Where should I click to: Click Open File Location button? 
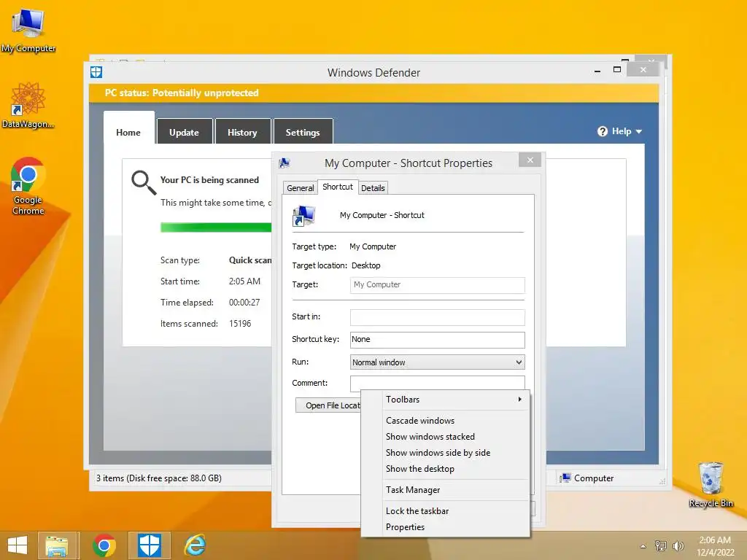(328, 405)
